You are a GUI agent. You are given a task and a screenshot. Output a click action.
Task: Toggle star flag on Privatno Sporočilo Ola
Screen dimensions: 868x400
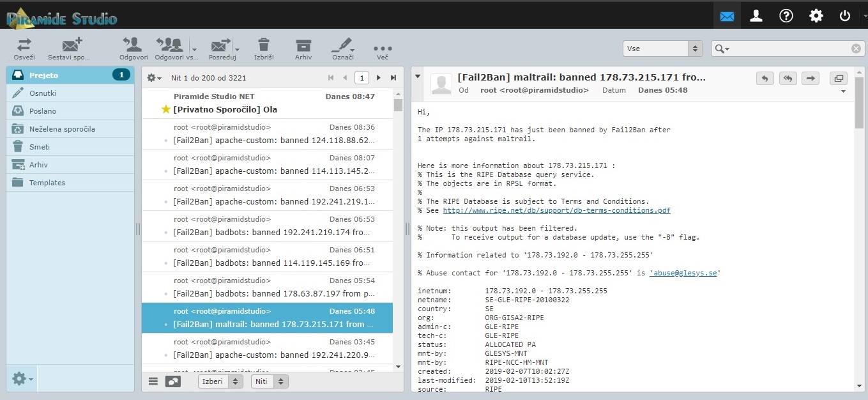coord(166,110)
